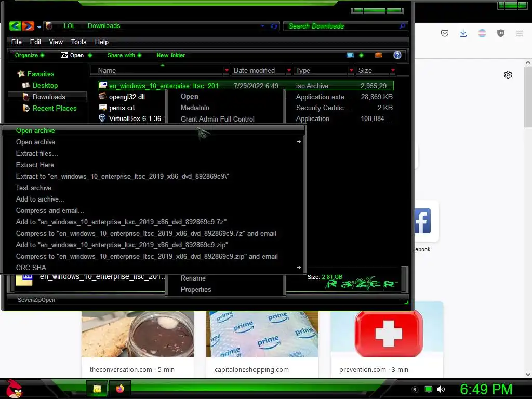Viewport: 532px width, 399px height.
Task: Open the Date modified column filter arrow
Action: [289, 70]
